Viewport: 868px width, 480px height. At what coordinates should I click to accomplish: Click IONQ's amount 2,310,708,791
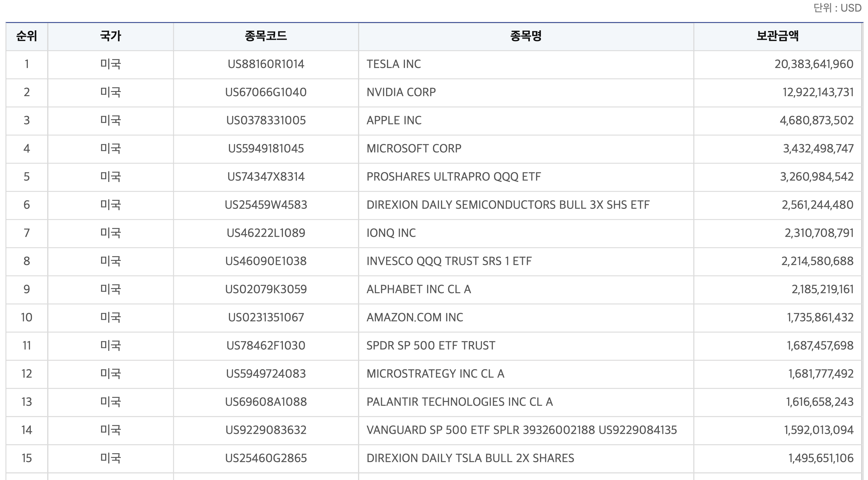pyautogui.click(x=819, y=233)
